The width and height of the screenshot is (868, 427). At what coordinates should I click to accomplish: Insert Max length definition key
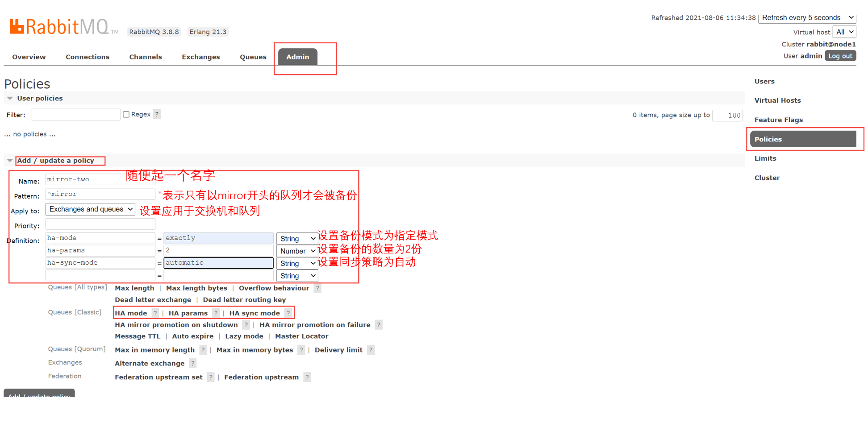coord(134,288)
